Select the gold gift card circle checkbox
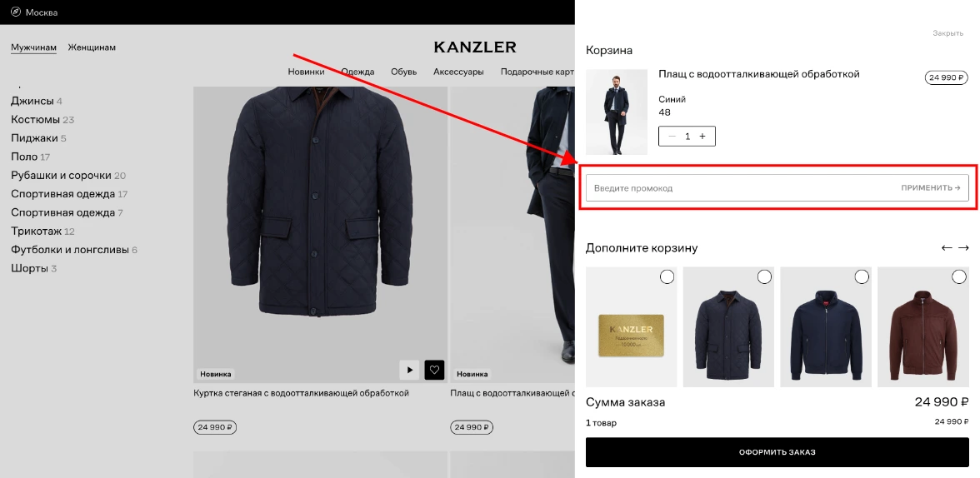The image size is (980, 478). (x=667, y=276)
